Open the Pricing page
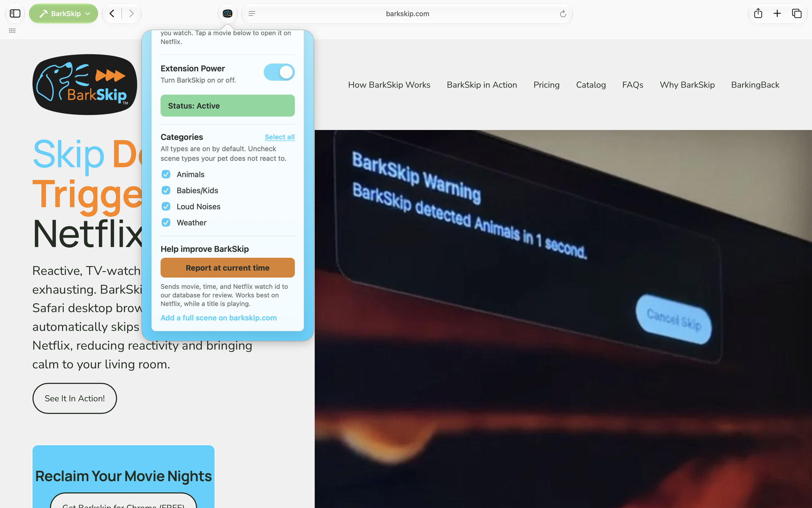 click(x=547, y=85)
